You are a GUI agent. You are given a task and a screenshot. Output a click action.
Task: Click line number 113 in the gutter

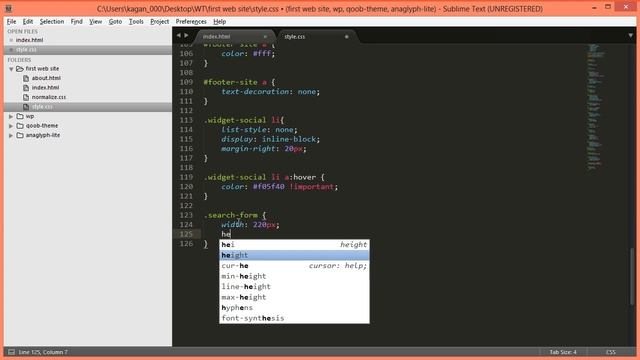(x=186, y=120)
